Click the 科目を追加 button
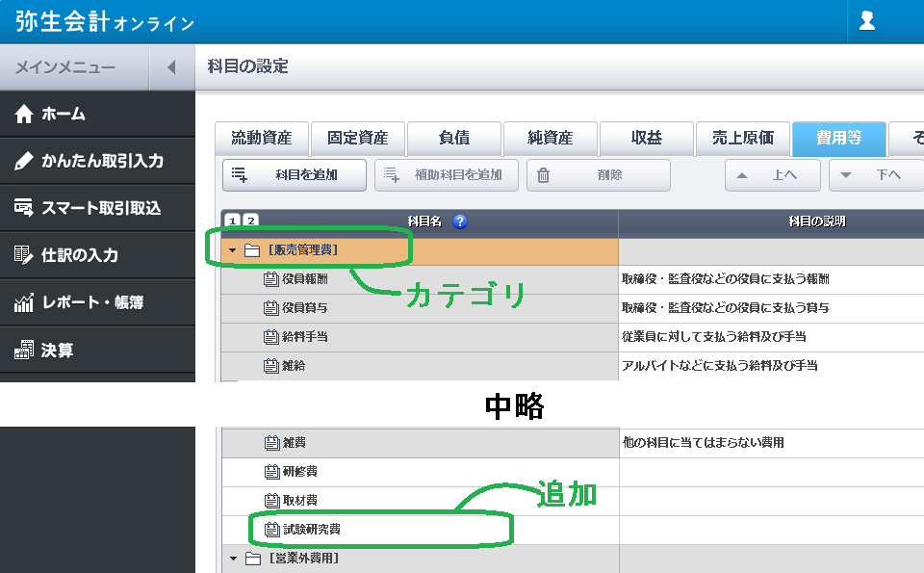This screenshot has height=573, width=924. point(295,175)
